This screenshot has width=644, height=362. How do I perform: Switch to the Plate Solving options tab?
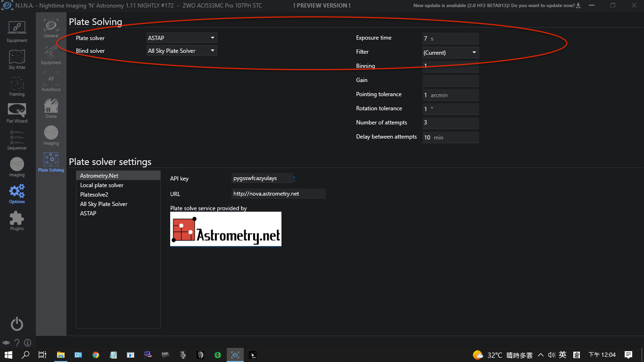tap(51, 162)
